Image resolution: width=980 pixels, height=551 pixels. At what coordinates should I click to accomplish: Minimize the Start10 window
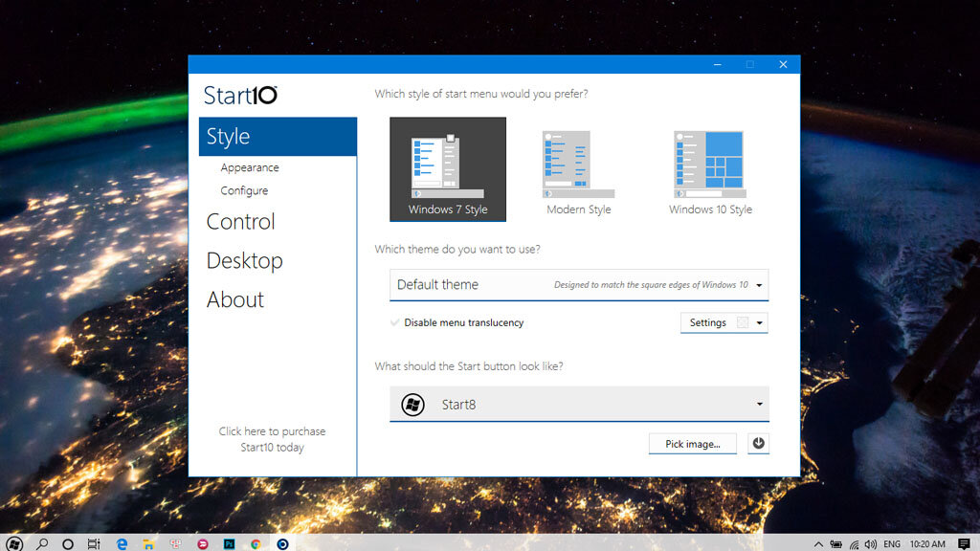point(718,64)
